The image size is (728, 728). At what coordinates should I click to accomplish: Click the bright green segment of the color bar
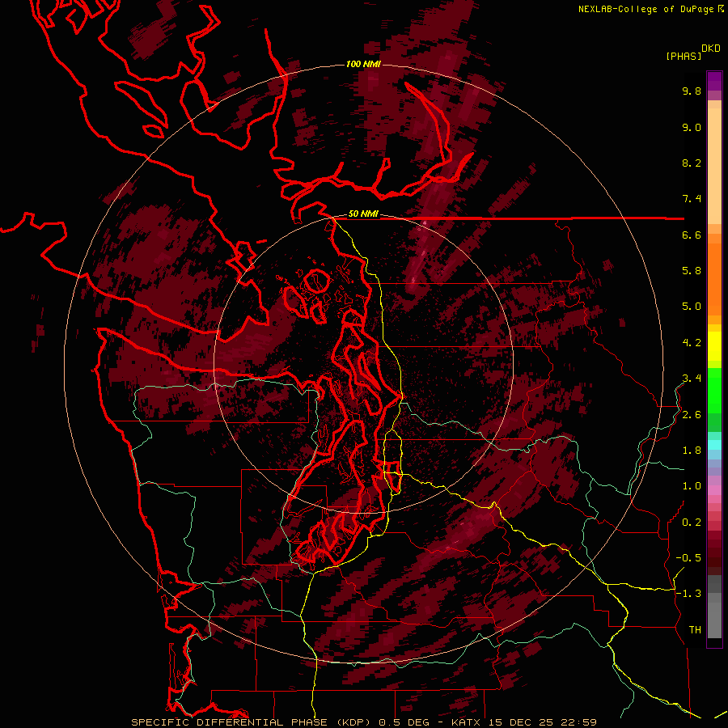[714, 390]
